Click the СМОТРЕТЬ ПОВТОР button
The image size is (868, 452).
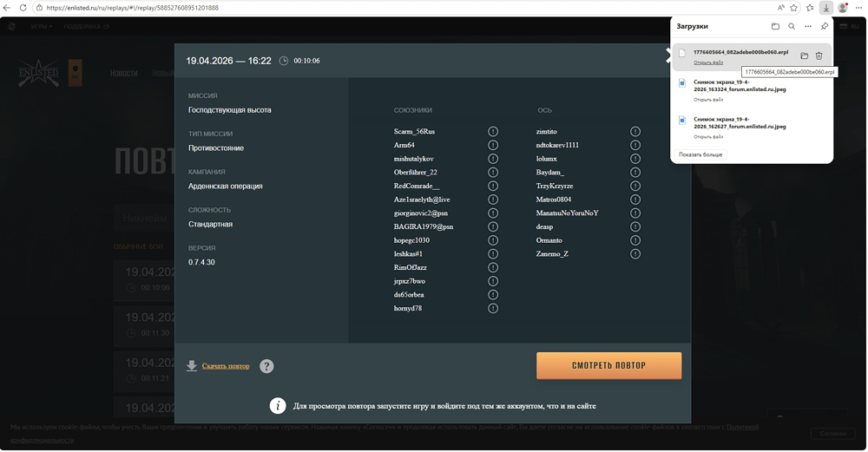608,365
